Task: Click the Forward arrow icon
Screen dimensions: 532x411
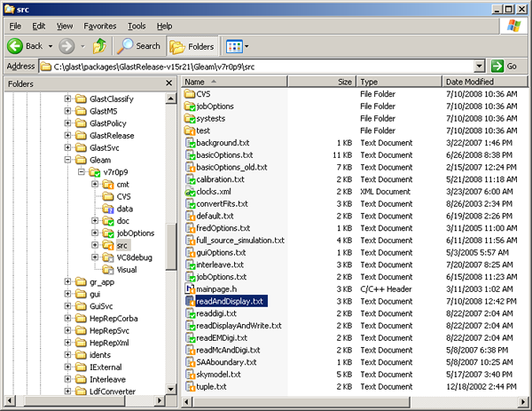Action: click(x=66, y=46)
